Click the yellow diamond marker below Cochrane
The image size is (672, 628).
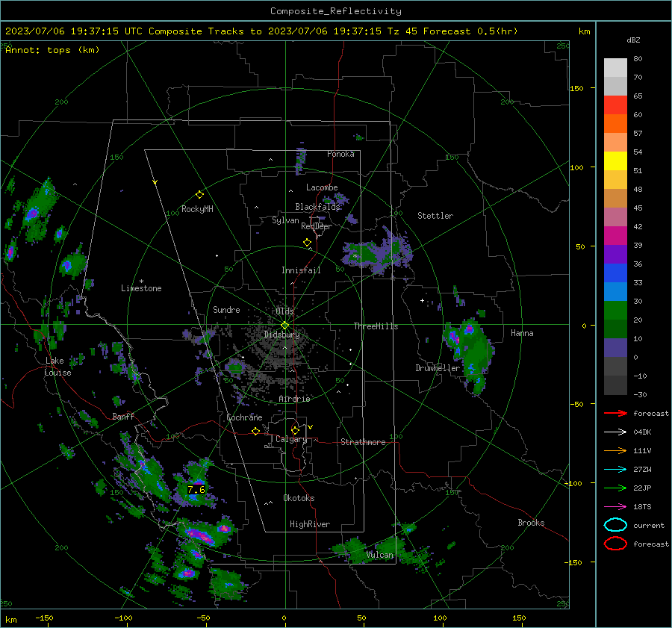(x=255, y=431)
